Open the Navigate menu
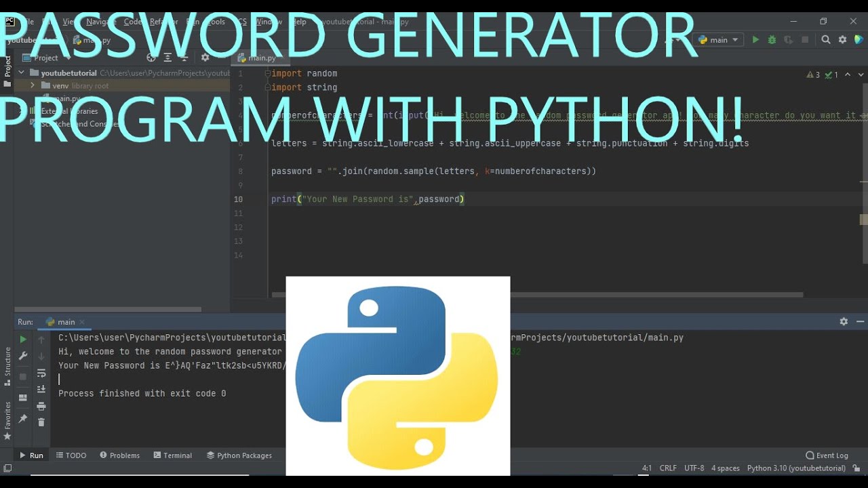868x488 pixels. [101, 22]
